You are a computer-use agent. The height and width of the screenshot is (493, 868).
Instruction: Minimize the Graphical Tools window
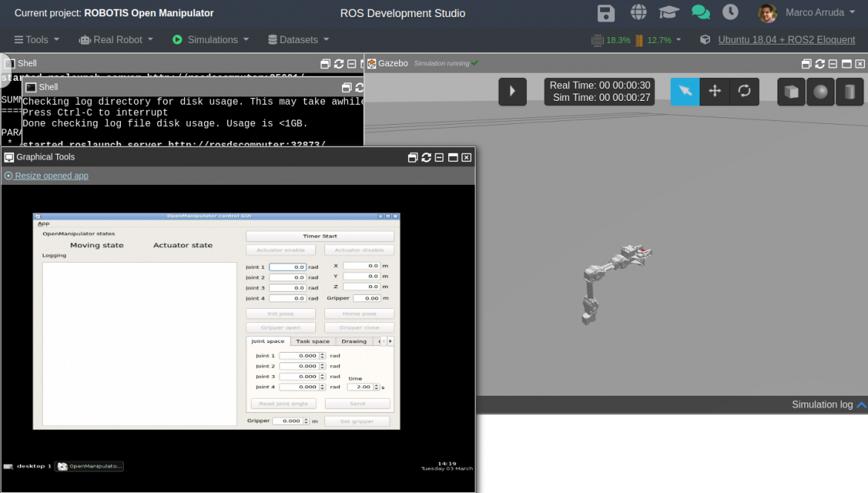(x=439, y=157)
